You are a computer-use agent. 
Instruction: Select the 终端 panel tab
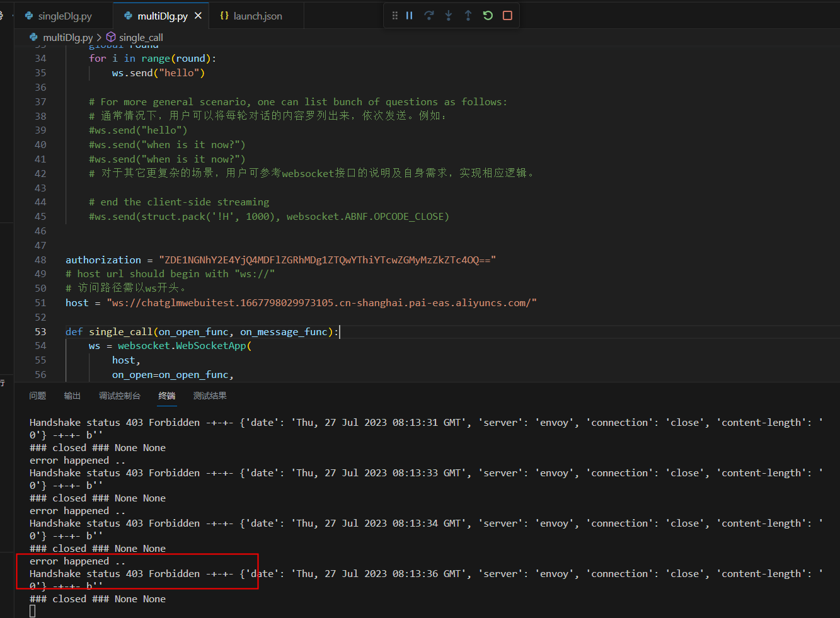pos(167,396)
